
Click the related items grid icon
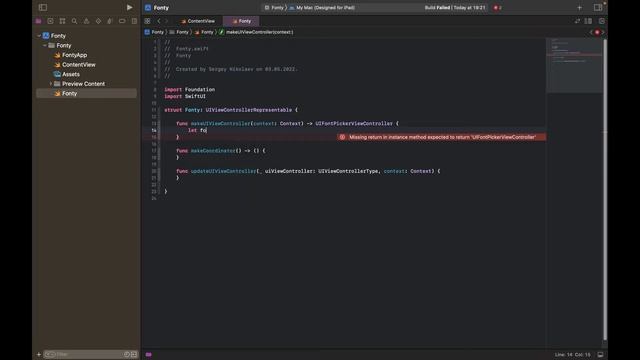tap(147, 21)
